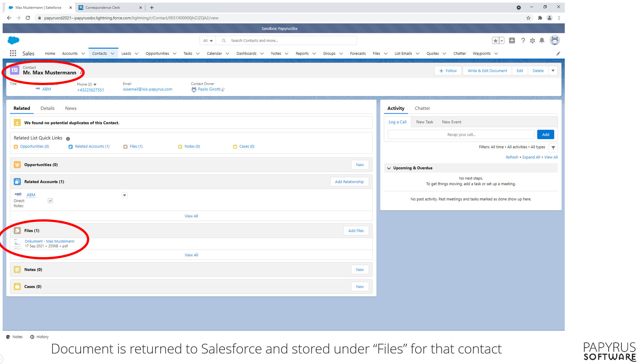Open the user profile avatar
The width and height of the screenshot is (639, 364).
[555, 40]
